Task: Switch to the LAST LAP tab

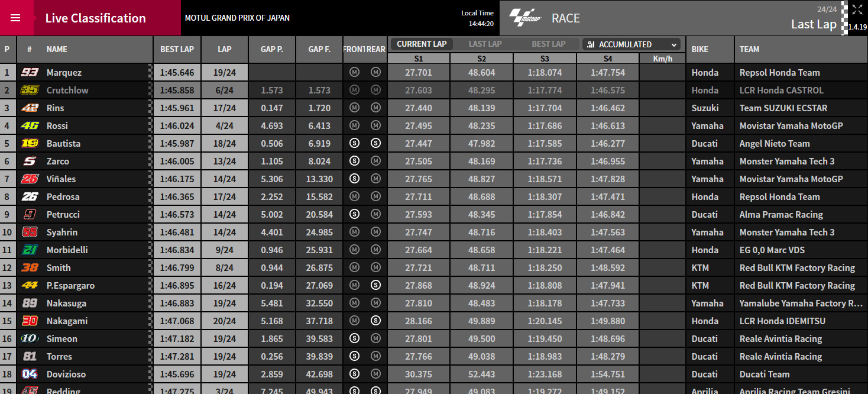Action: 485,44
